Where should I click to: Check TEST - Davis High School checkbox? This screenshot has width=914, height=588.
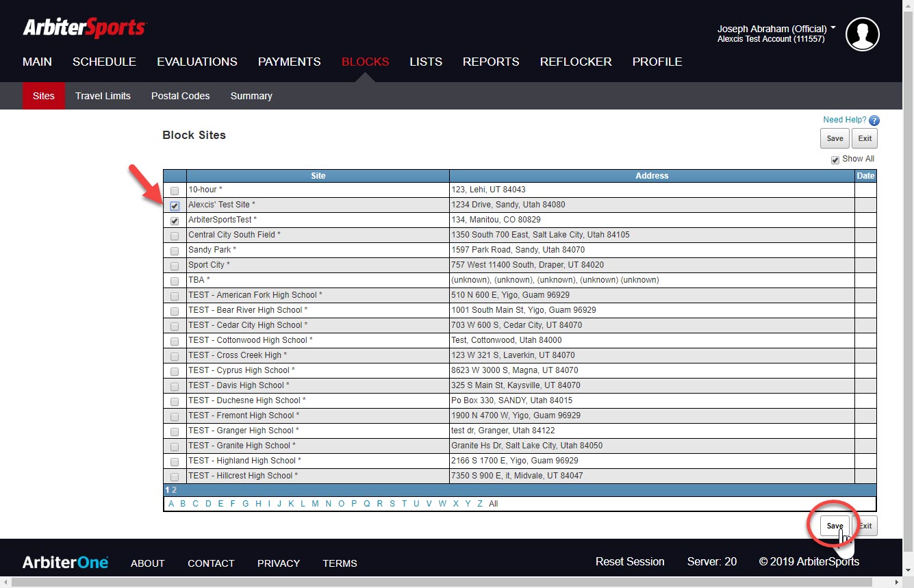[x=175, y=387]
